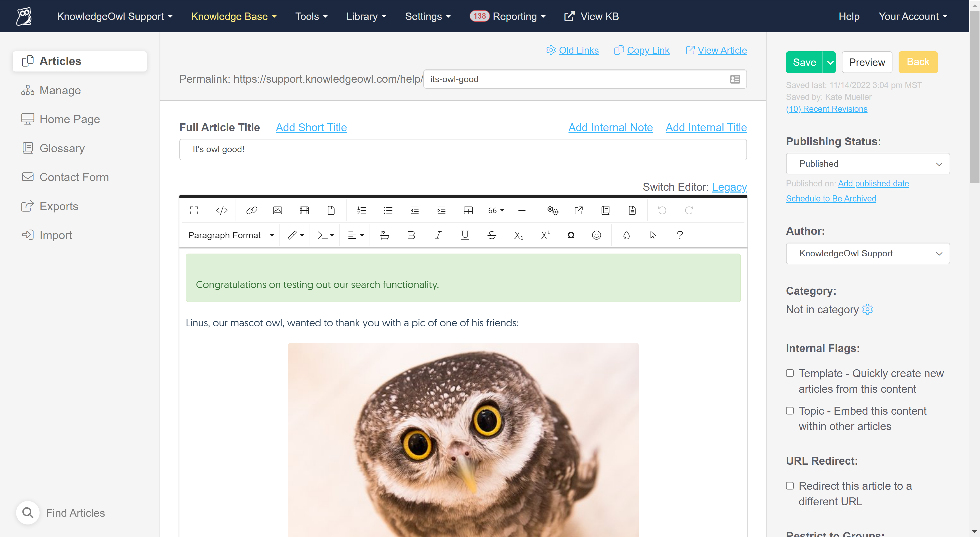Insert a table into the article
The width and height of the screenshot is (980, 537).
point(468,210)
